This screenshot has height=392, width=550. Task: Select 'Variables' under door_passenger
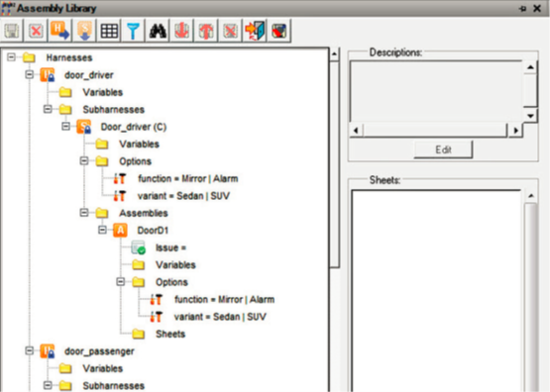(x=103, y=368)
